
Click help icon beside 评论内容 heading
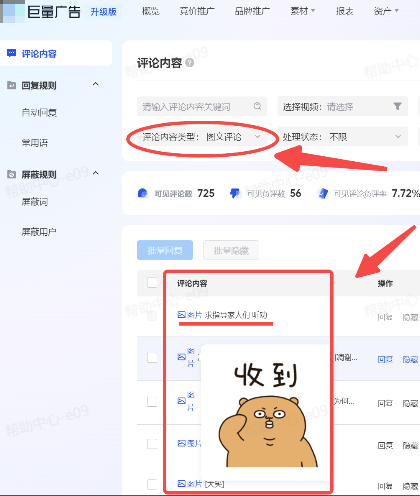(x=190, y=63)
